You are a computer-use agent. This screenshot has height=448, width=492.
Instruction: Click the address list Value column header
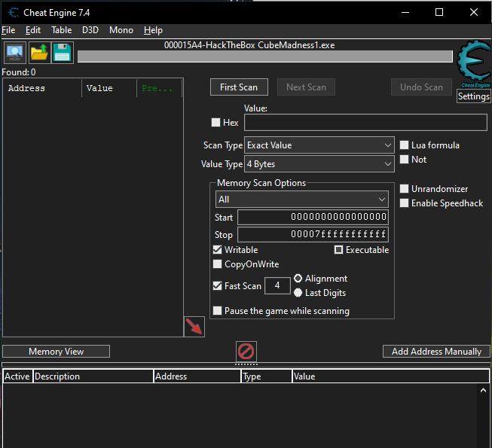tap(390, 376)
